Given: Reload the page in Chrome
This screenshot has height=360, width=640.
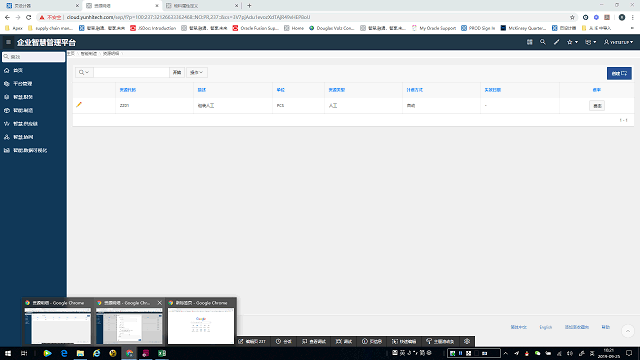Looking at the screenshot, I should [x=29, y=17].
